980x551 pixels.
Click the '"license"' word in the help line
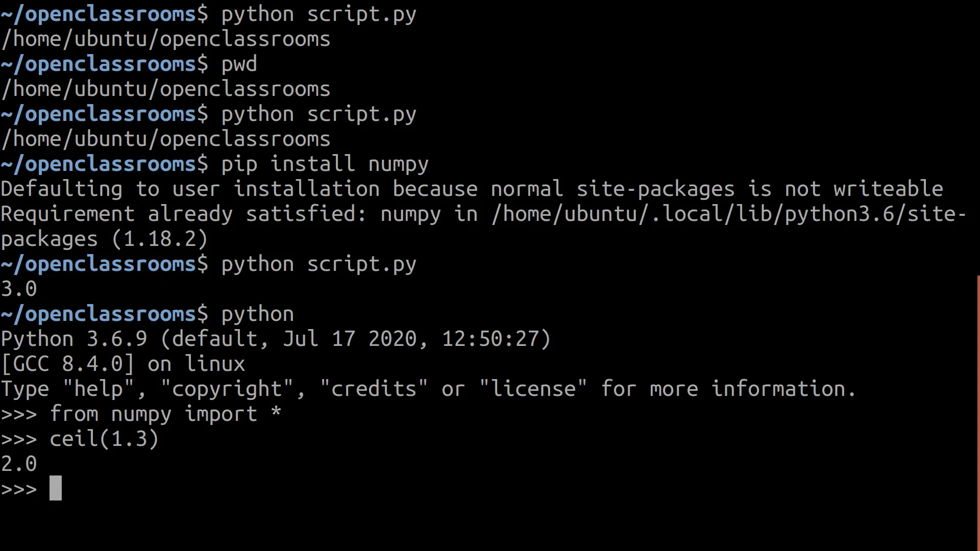(x=533, y=389)
